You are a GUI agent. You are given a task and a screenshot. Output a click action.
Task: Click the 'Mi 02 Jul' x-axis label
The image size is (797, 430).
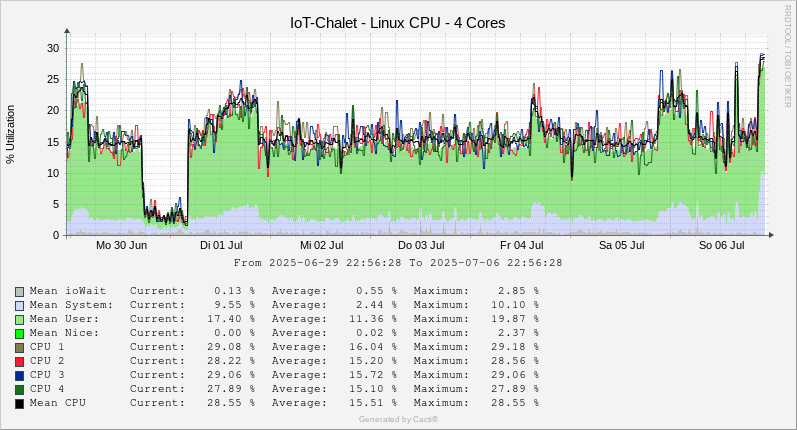(322, 245)
